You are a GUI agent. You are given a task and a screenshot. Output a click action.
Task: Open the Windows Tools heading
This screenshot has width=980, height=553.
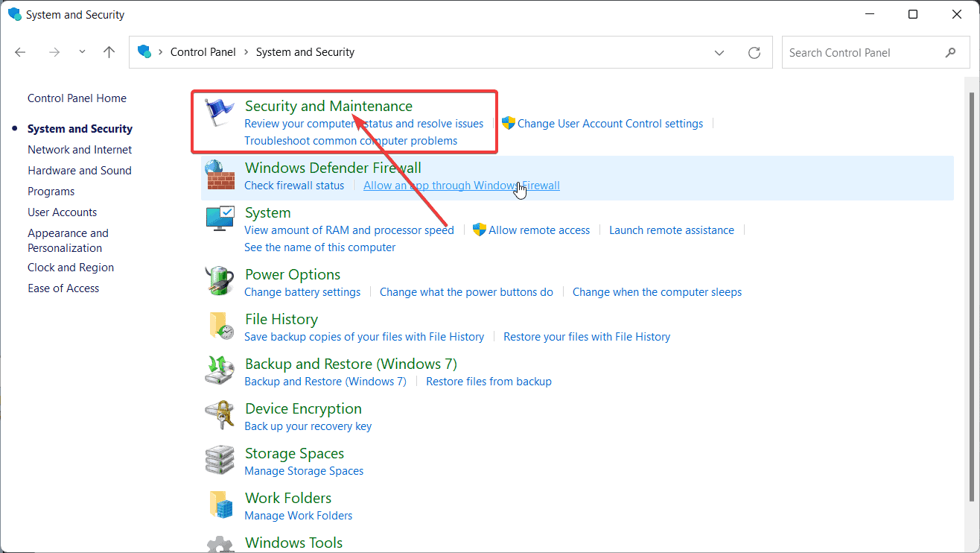click(294, 543)
